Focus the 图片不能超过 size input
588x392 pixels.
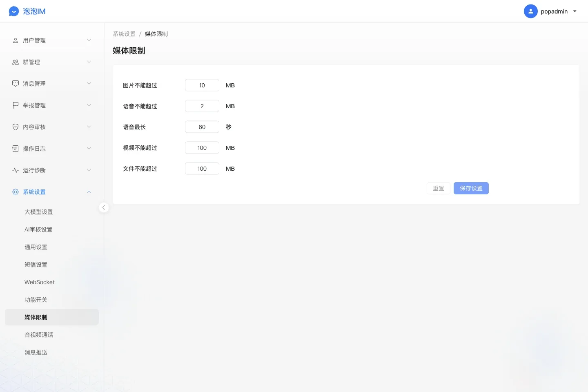coord(202,85)
